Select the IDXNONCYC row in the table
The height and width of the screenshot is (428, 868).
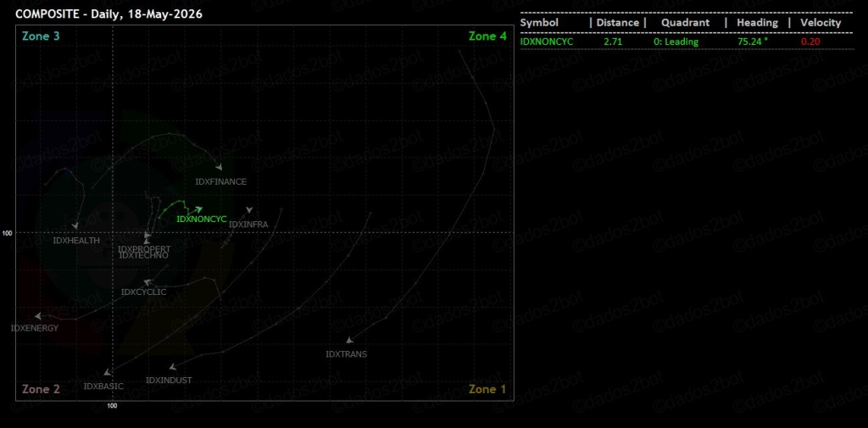pyautogui.click(x=687, y=42)
